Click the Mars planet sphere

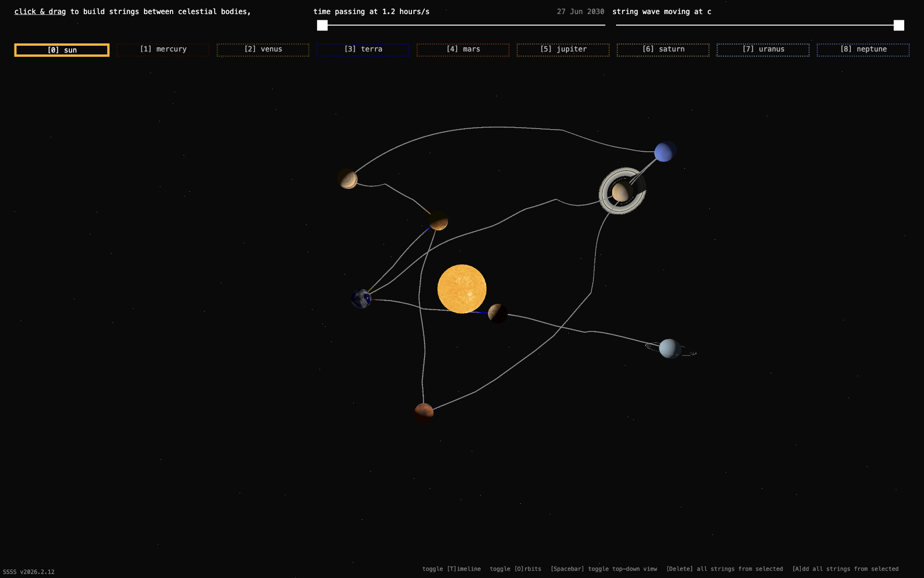423,413
